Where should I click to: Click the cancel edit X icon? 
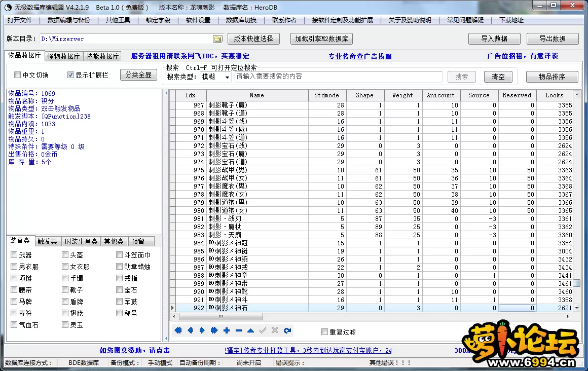275,330
